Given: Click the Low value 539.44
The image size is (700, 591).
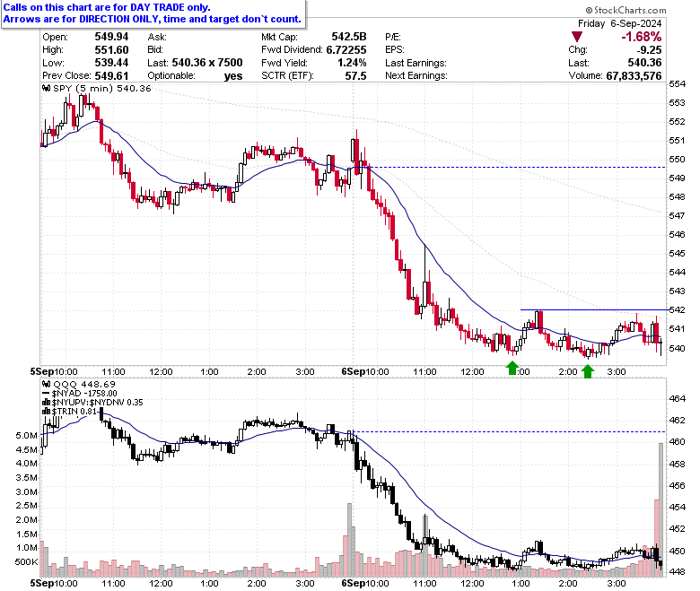Looking at the screenshot, I should point(111,63).
